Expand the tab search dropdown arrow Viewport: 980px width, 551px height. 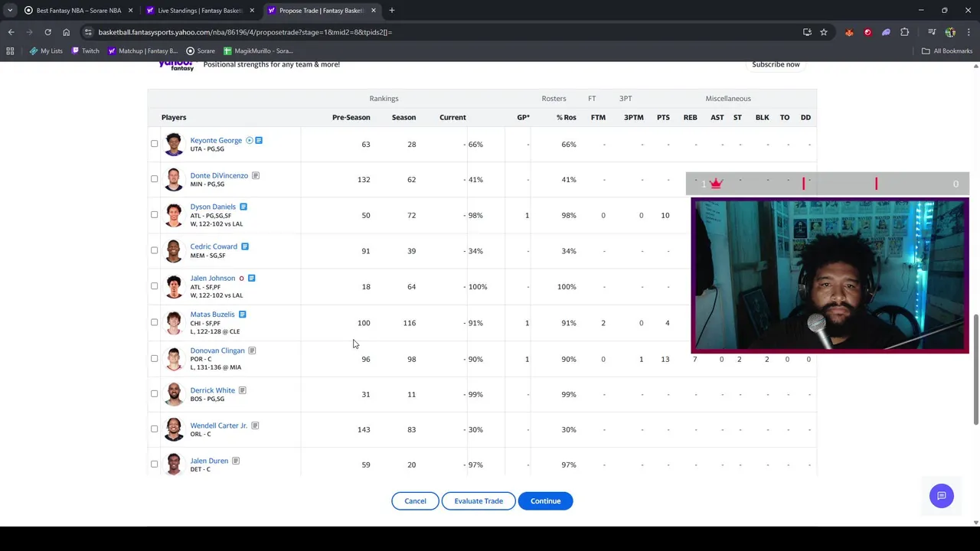[10, 11]
